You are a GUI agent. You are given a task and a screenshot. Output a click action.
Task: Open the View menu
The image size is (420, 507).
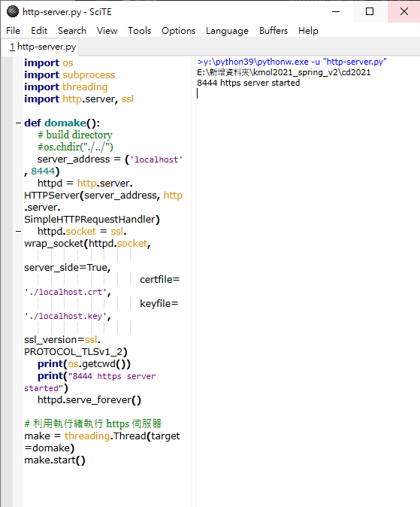(x=107, y=31)
